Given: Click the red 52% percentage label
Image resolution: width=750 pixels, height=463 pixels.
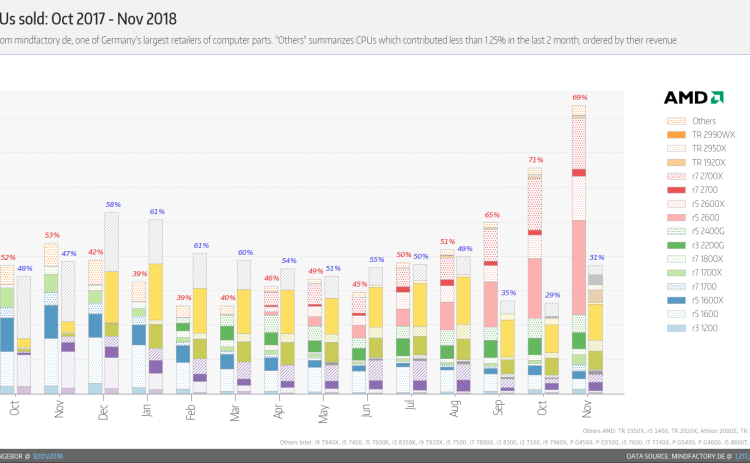Looking at the screenshot, I should (8, 257).
